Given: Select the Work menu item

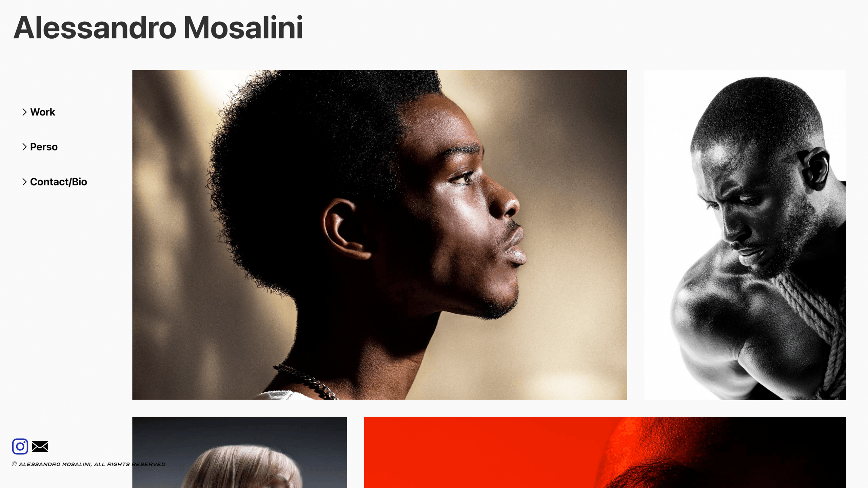Looking at the screenshot, I should point(43,112).
